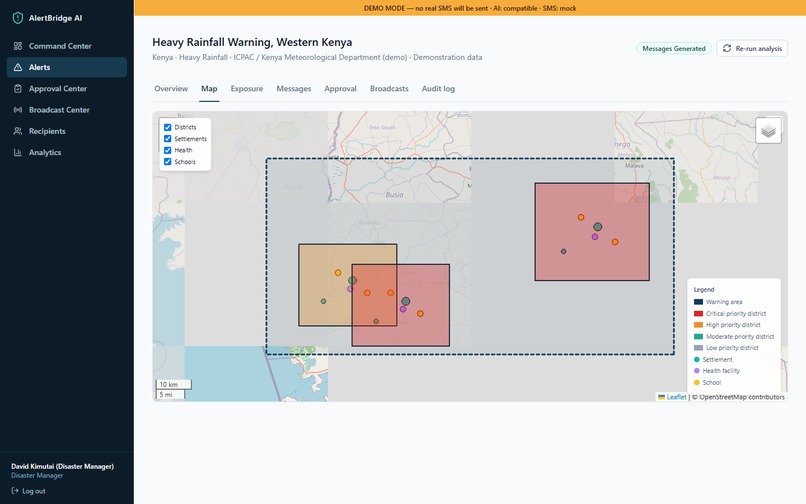This screenshot has width=806, height=504.
Task: Click the 10 km scale bar
Action: tap(174, 384)
